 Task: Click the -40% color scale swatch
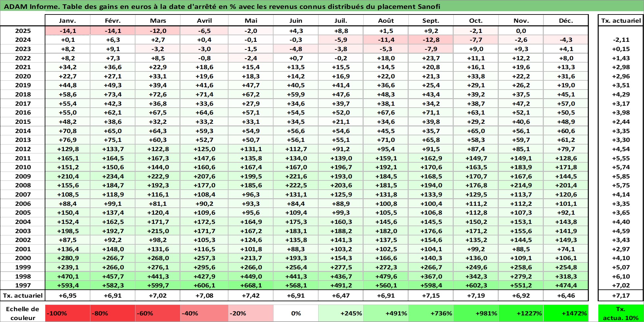pos(204,313)
